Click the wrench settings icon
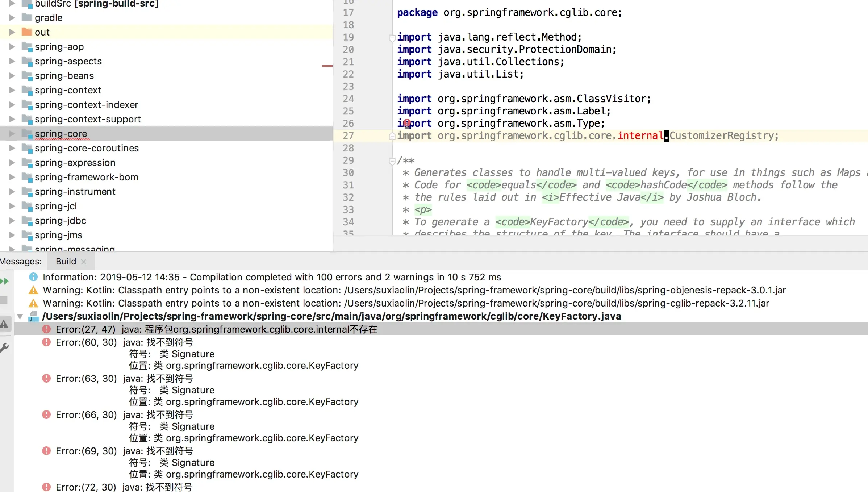This screenshot has width=868, height=492. (x=4, y=347)
